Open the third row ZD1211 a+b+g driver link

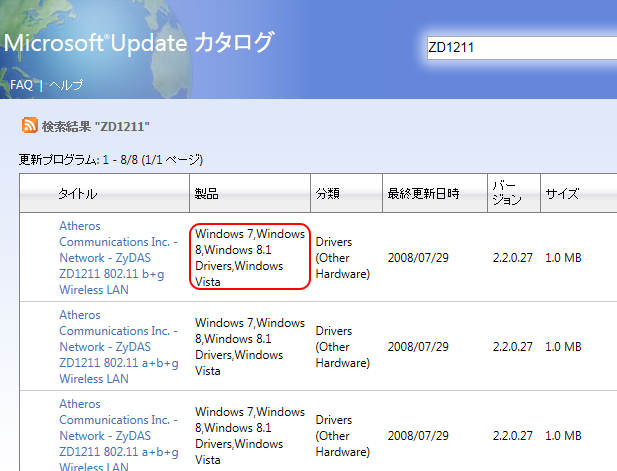[119, 434]
